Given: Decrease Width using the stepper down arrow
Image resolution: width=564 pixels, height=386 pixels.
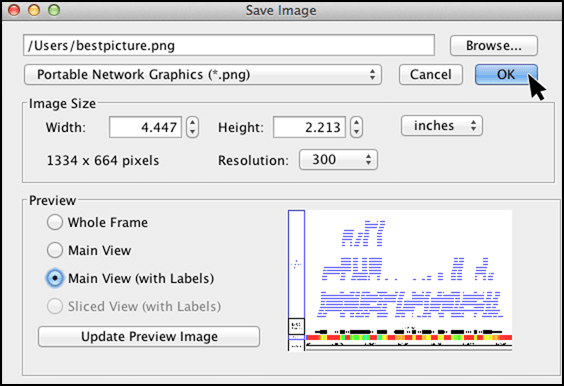Looking at the screenshot, I should (x=192, y=132).
